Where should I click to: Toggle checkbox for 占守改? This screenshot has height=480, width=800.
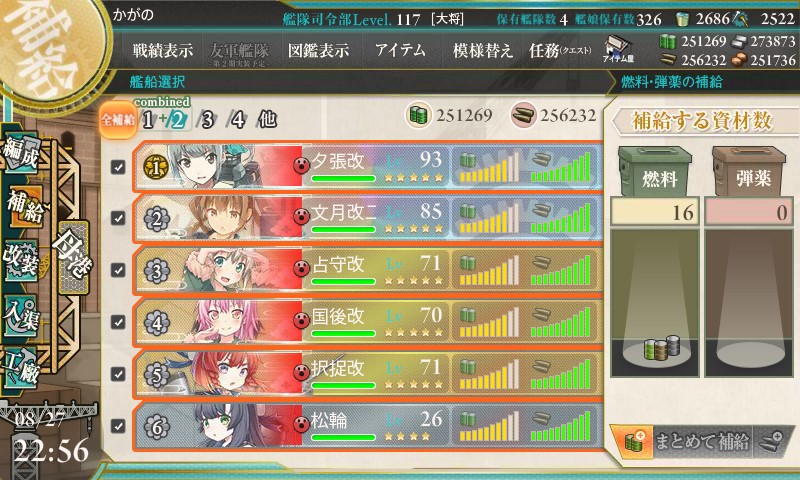(118, 270)
